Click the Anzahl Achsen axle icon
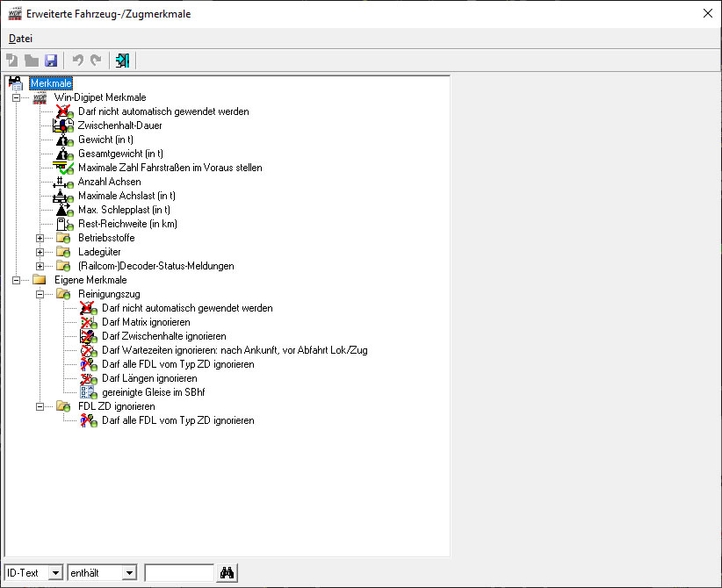722x588 pixels. [63, 182]
